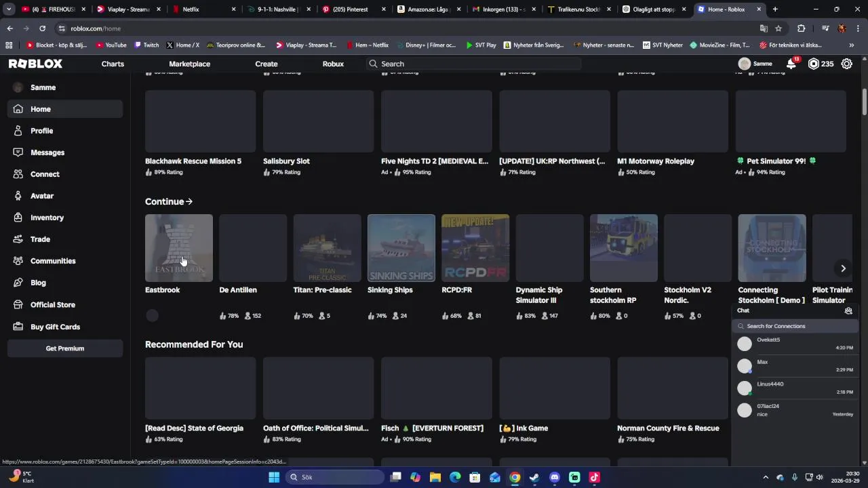Show next games in Continue carousel
The width and height of the screenshot is (868, 488).
click(843, 268)
